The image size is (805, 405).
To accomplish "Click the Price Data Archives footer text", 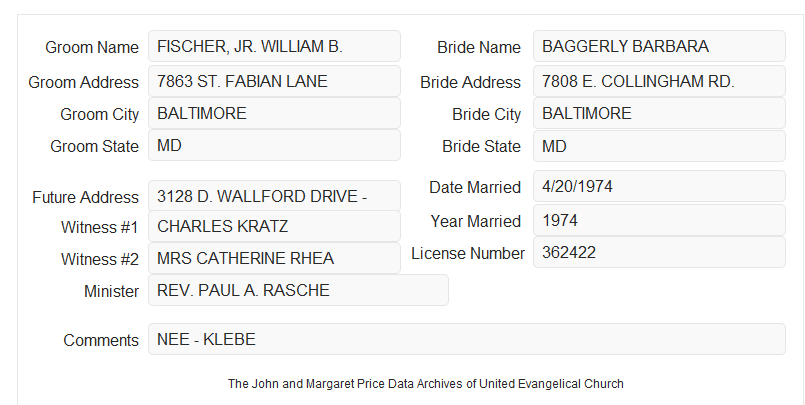I will (x=426, y=384).
